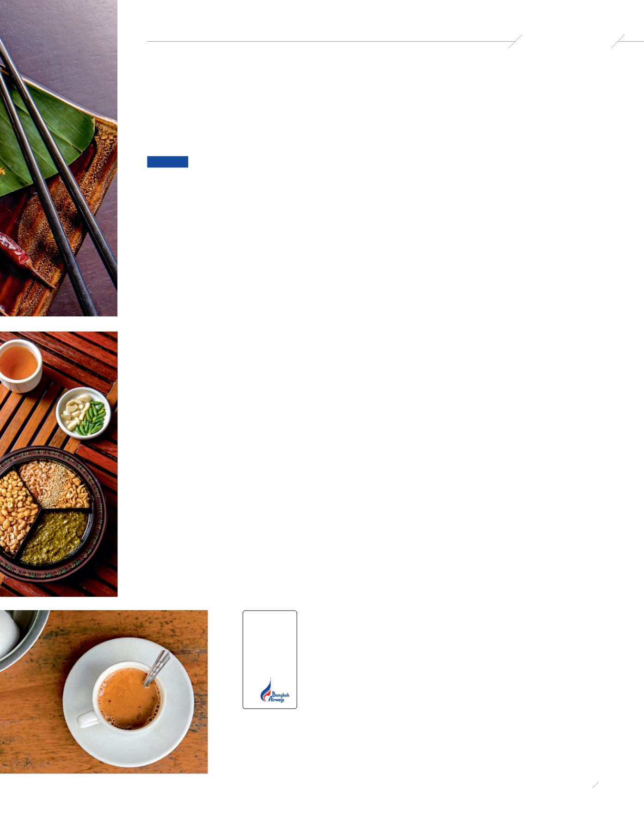Click the first diagonal slash in header rule

tap(515, 41)
